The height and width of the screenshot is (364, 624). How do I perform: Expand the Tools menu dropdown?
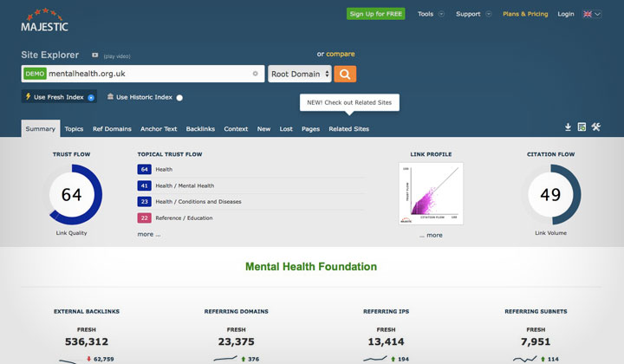(430, 14)
